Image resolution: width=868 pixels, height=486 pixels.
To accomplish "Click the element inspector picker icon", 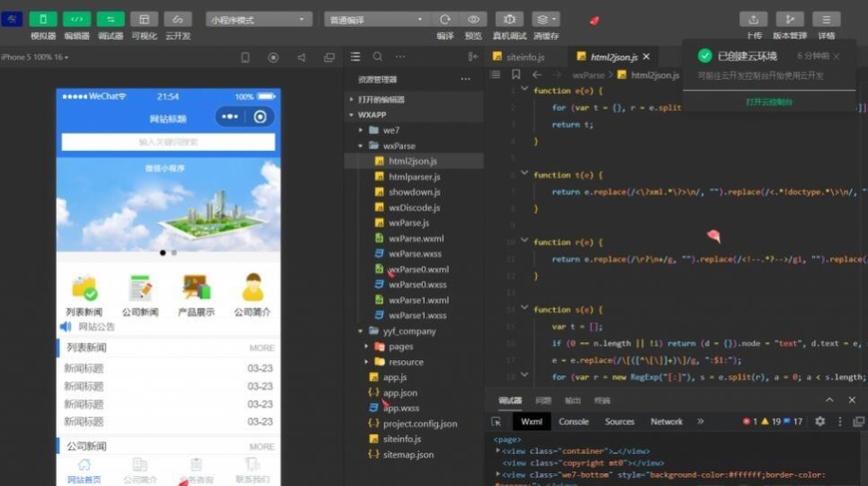I will pyautogui.click(x=497, y=422).
